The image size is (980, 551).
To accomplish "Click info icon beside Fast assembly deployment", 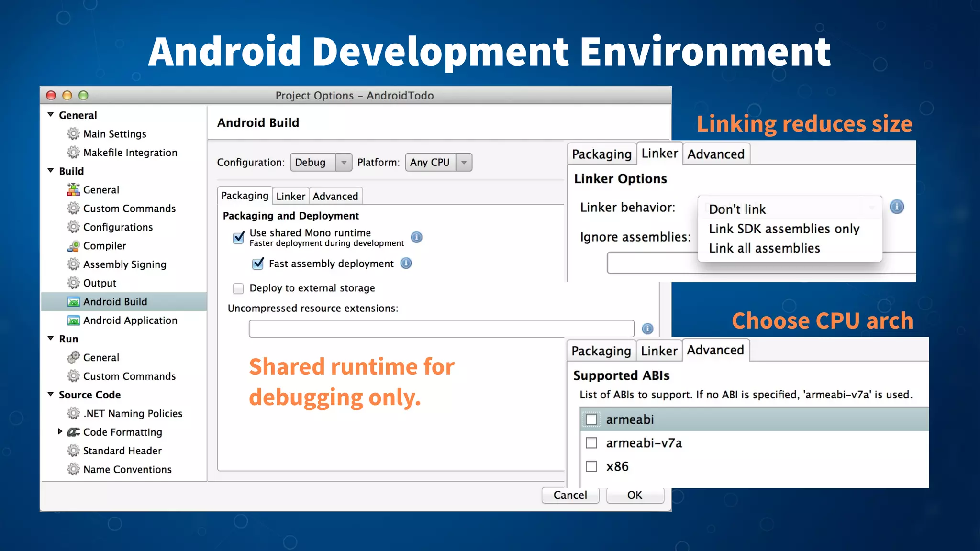I will [406, 263].
